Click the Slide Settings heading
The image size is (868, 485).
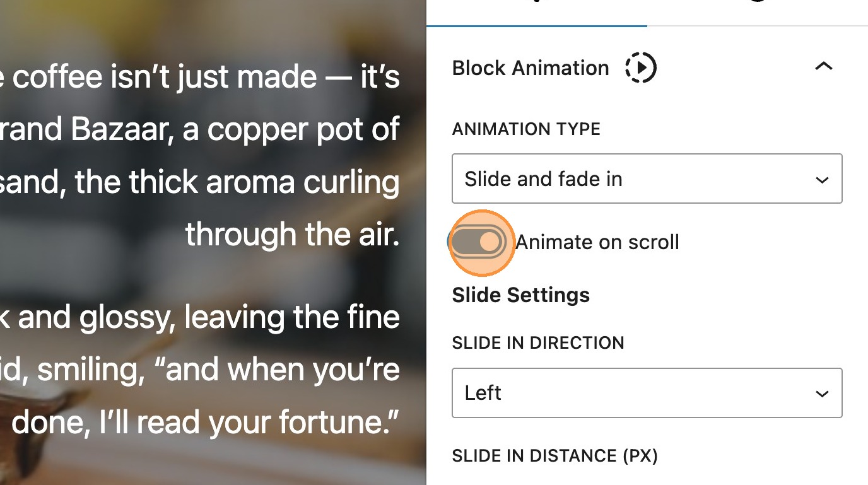(x=520, y=295)
